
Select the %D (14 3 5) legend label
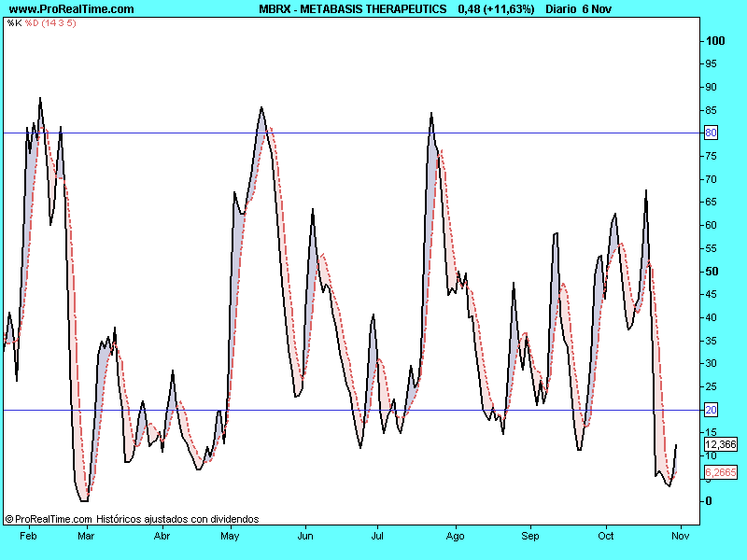[x=50, y=22]
